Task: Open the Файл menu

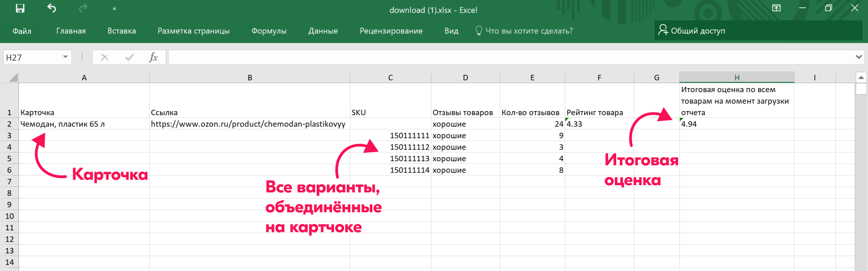Action: coord(22,31)
